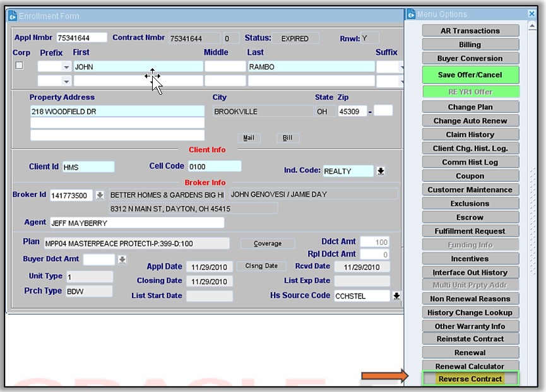Click the Coupon button
Screen dimensions: 546x392
point(470,176)
